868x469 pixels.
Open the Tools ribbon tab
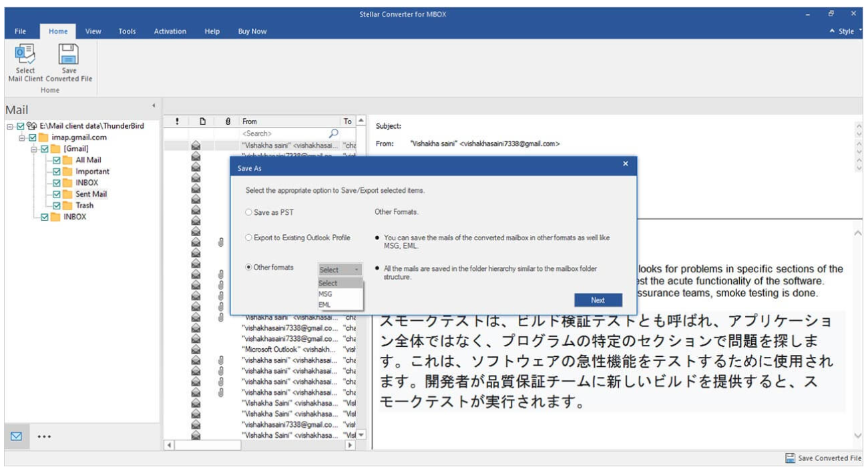click(127, 31)
